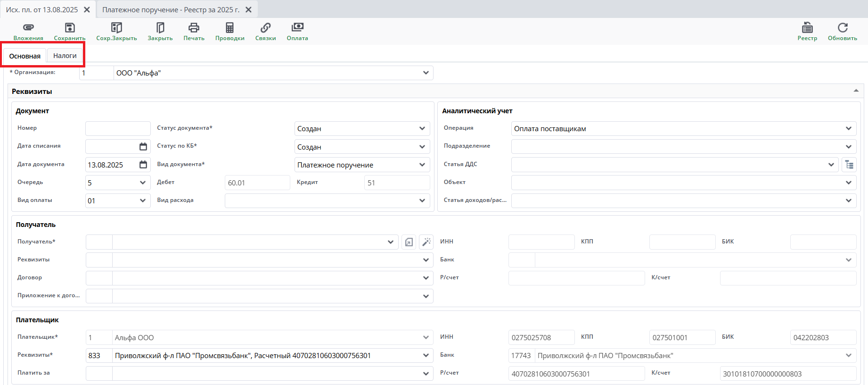This screenshot has width=868, height=385.
Task: Click the Печать printer icon
Action: [x=194, y=28]
